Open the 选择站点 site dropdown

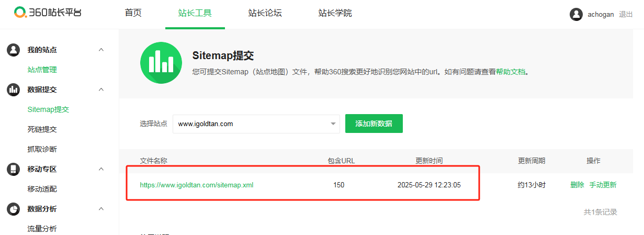[x=256, y=124]
